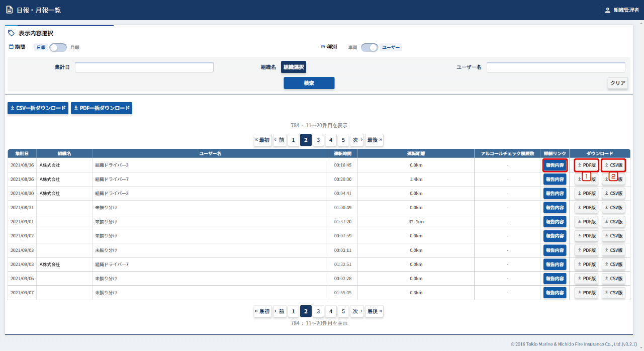This screenshot has height=351, width=644.
Task: Open the 組織選択 organization selector
Action: point(293,67)
